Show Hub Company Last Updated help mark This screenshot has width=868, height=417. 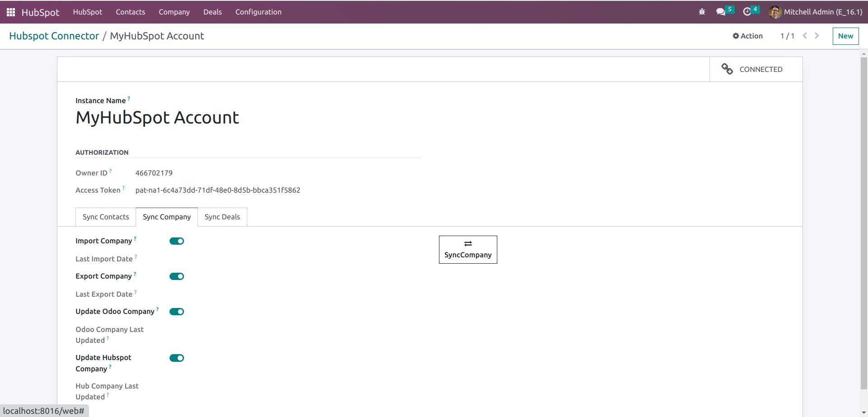click(108, 394)
